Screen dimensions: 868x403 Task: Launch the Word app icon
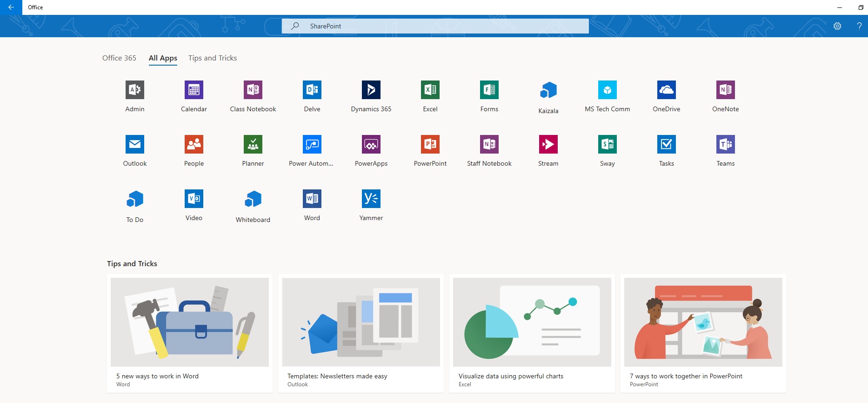click(x=312, y=199)
